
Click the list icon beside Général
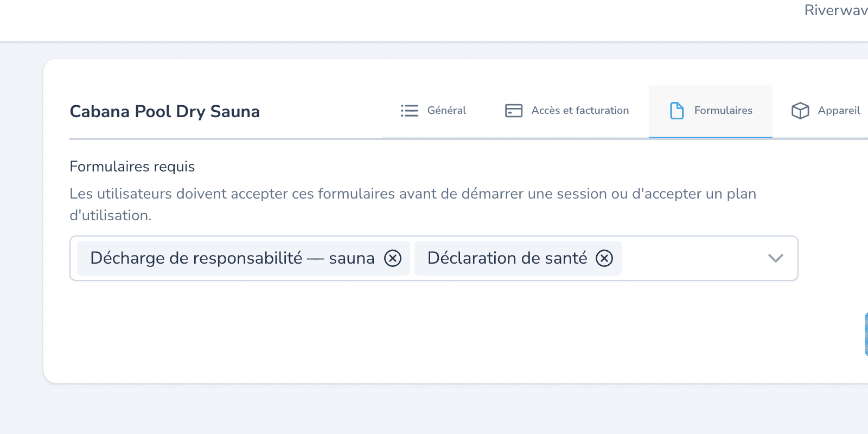tap(410, 111)
